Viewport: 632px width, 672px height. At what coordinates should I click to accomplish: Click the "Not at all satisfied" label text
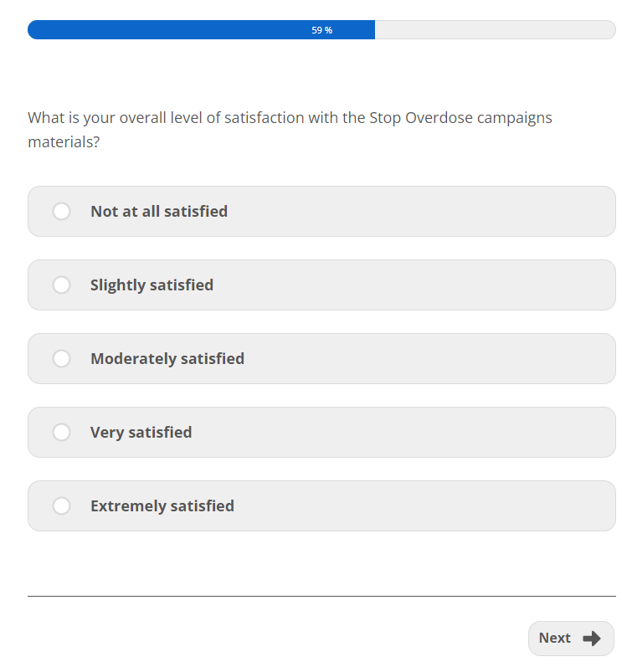[x=159, y=212]
